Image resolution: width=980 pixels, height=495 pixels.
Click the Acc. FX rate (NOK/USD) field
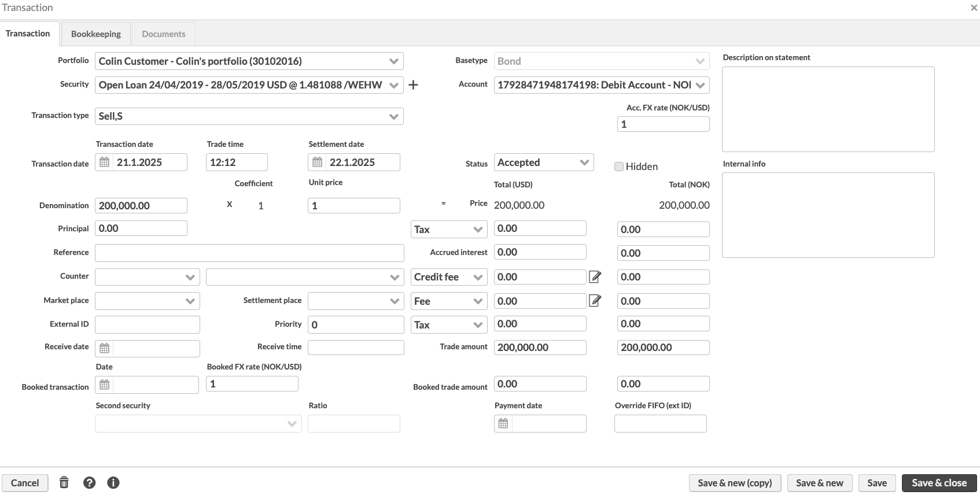(x=664, y=124)
